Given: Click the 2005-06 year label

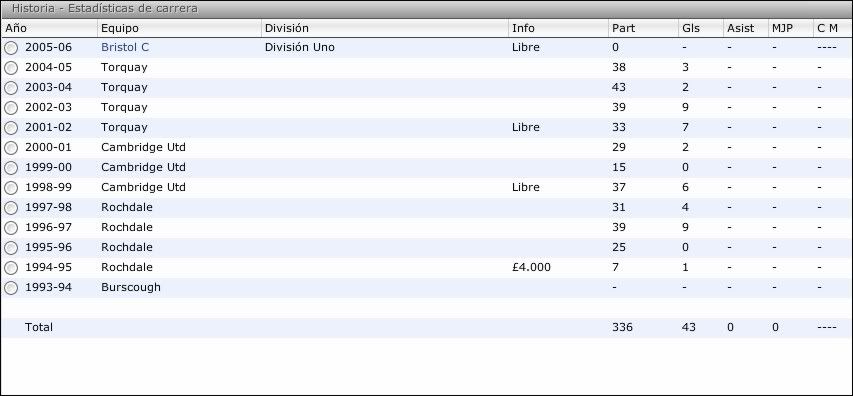Looking at the screenshot, I should pyautogui.click(x=48, y=47).
